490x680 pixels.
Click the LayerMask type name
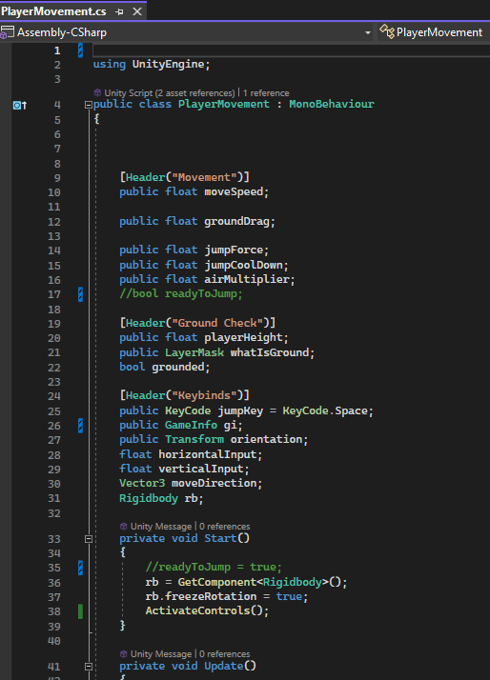194,352
